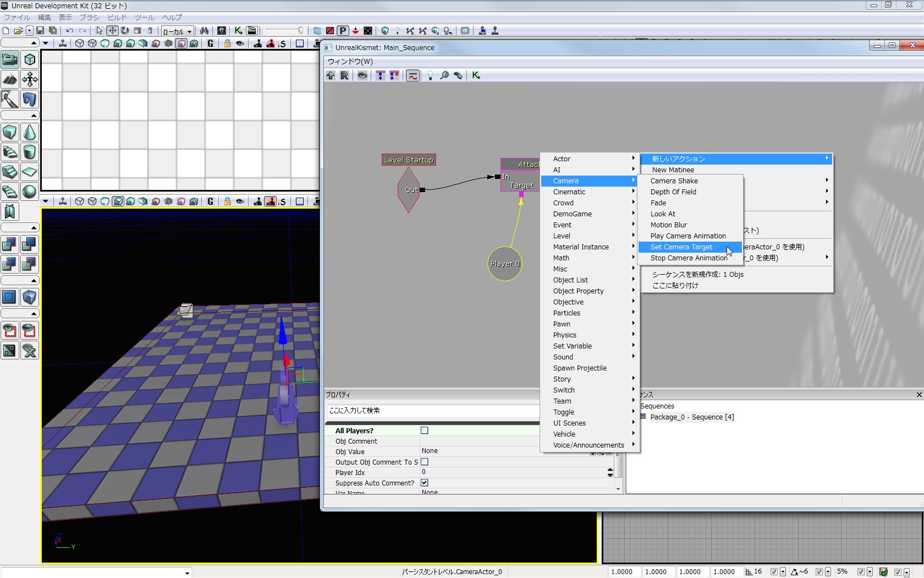
Task: Open the ローカル coordinate system dropdown
Action: tap(177, 31)
